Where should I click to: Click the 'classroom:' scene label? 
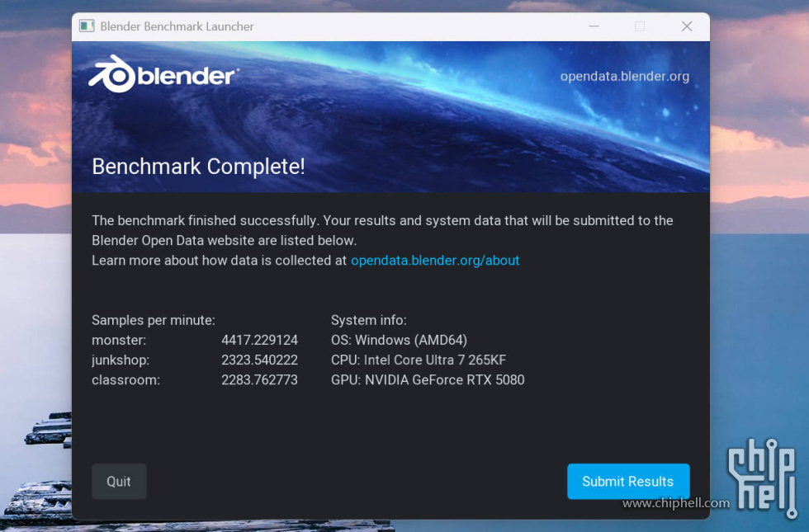click(125, 380)
